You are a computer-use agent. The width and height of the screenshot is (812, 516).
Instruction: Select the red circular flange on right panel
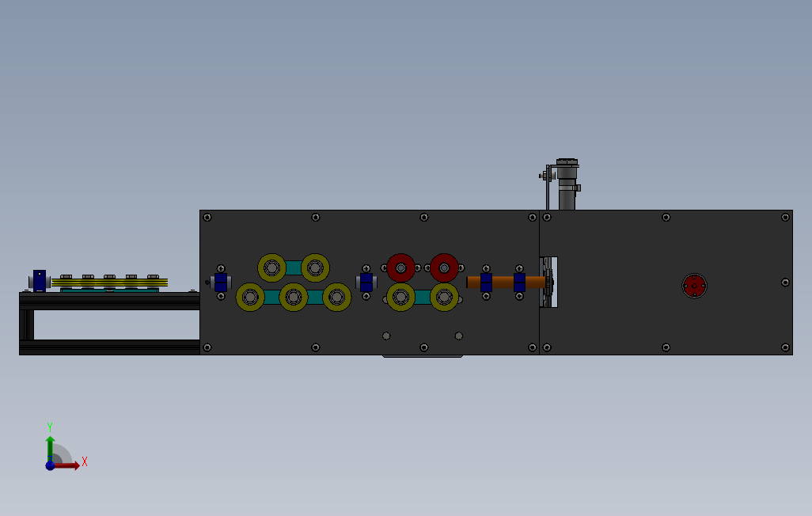pyautogui.click(x=694, y=286)
